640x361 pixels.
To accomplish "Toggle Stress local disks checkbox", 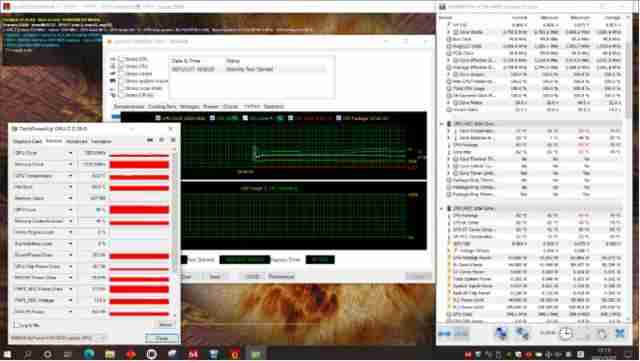I will 121,88.
